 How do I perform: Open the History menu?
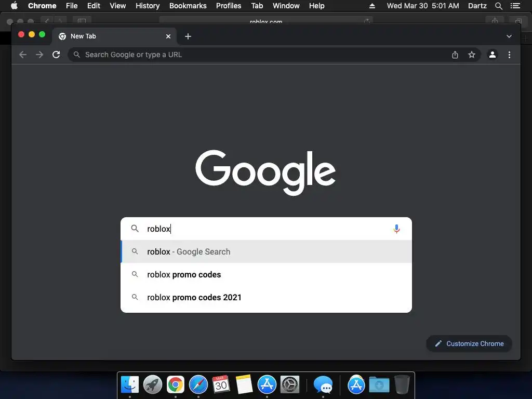coord(148,6)
